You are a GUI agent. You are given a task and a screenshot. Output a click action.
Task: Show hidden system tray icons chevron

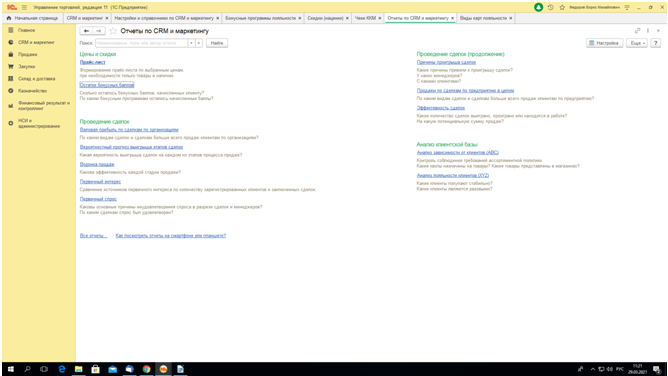(593, 369)
